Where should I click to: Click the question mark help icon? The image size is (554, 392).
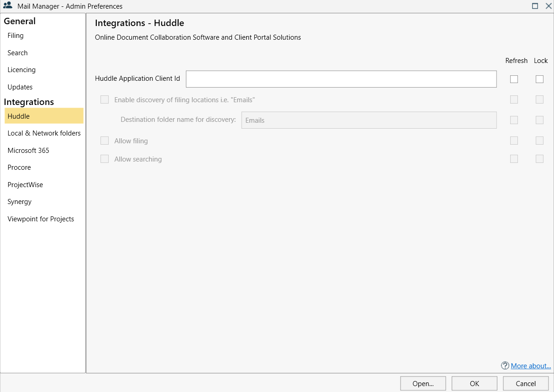point(505,366)
